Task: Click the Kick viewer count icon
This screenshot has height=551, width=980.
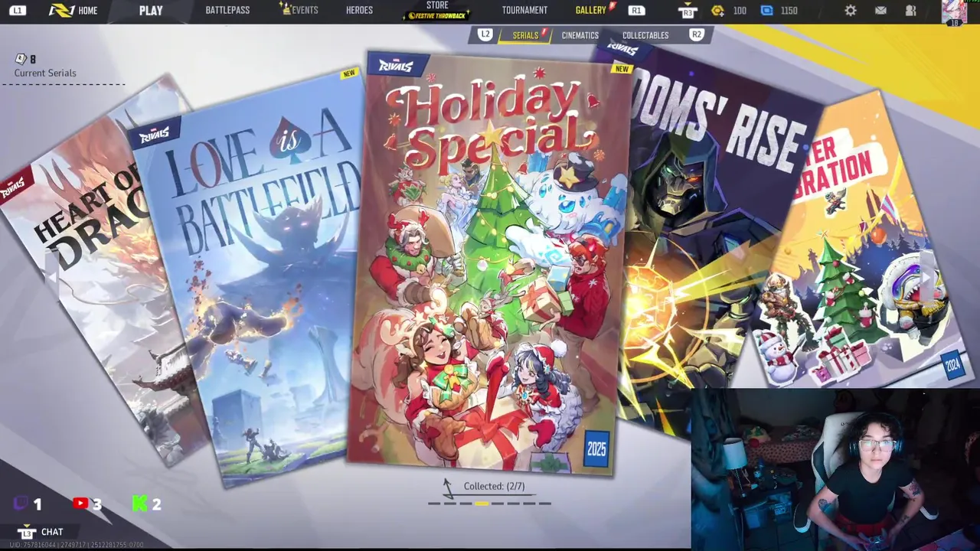Action: (139, 503)
